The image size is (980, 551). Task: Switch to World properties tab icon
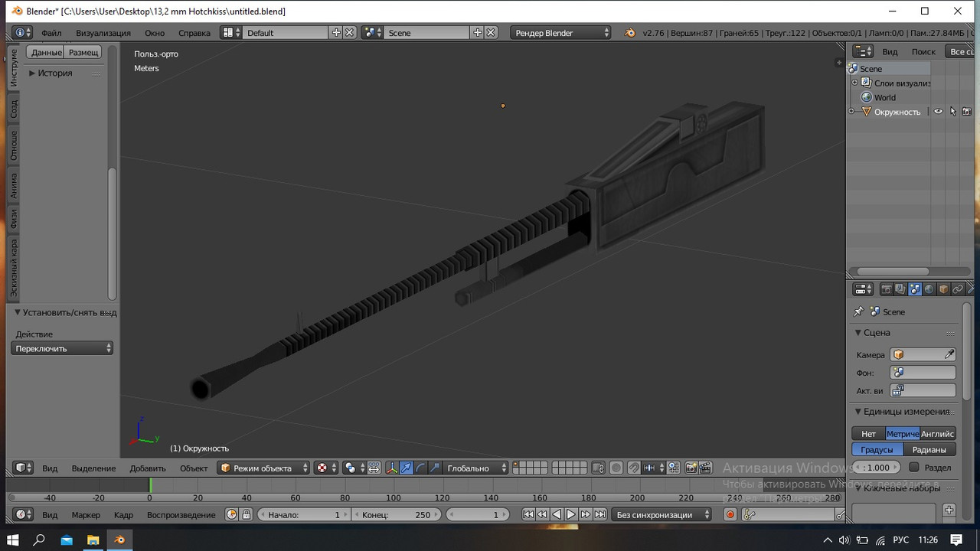tap(929, 289)
